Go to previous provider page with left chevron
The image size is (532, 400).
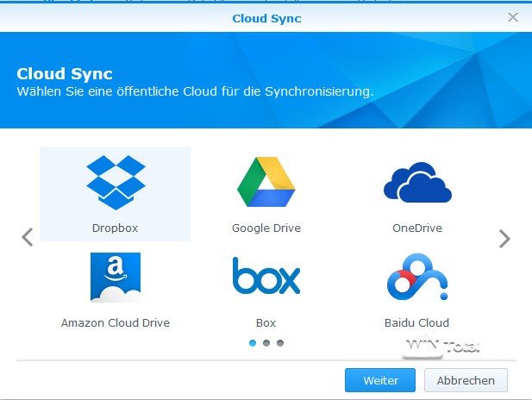click(x=27, y=237)
